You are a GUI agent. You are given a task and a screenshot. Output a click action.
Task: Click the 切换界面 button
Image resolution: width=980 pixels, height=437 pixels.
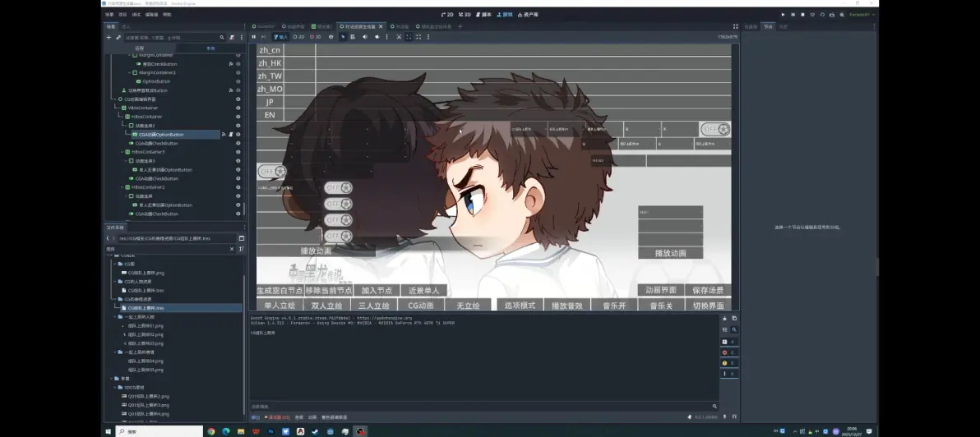pyautogui.click(x=708, y=306)
